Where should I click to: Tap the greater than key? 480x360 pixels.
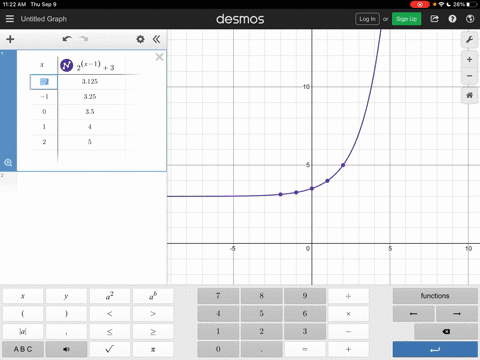(x=153, y=314)
